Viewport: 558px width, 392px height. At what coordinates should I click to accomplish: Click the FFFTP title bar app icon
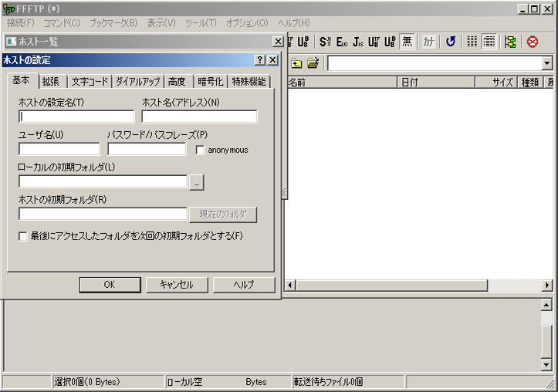pyautogui.click(x=8, y=9)
